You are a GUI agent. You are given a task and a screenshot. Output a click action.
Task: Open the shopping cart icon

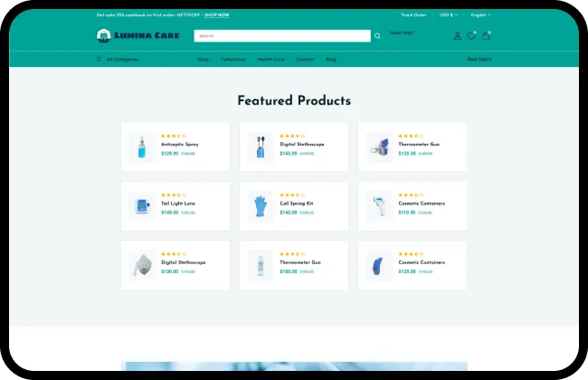tap(486, 36)
